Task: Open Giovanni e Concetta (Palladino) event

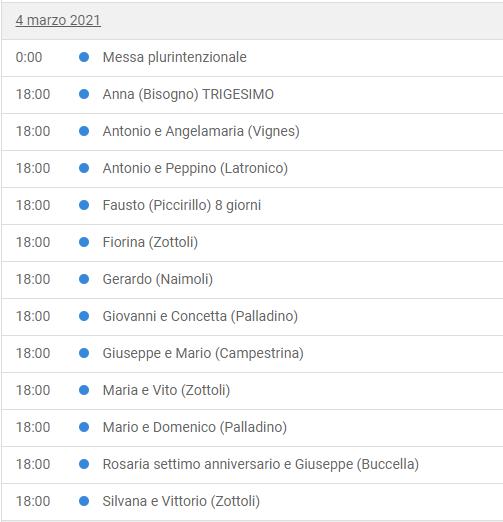Action: (x=200, y=316)
